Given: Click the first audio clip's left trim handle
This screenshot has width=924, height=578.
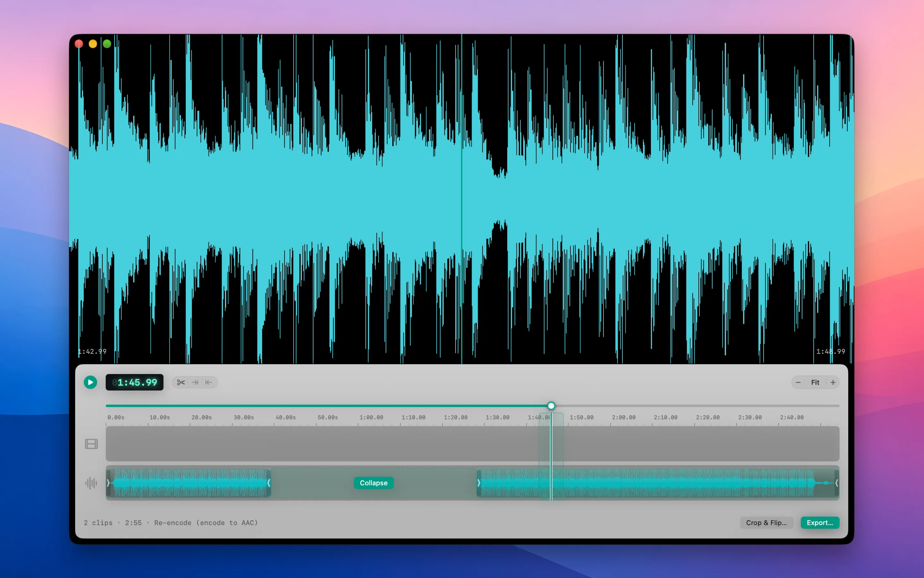Looking at the screenshot, I should (x=108, y=483).
